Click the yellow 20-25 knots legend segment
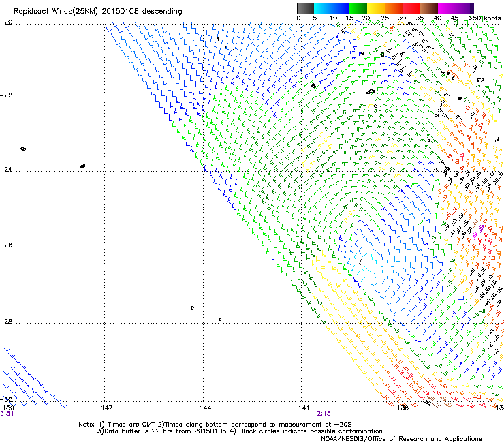 pyautogui.click(x=376, y=8)
